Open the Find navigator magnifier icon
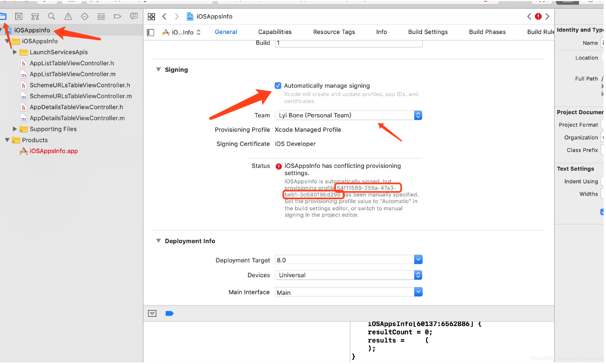606x364 pixels. [51, 16]
